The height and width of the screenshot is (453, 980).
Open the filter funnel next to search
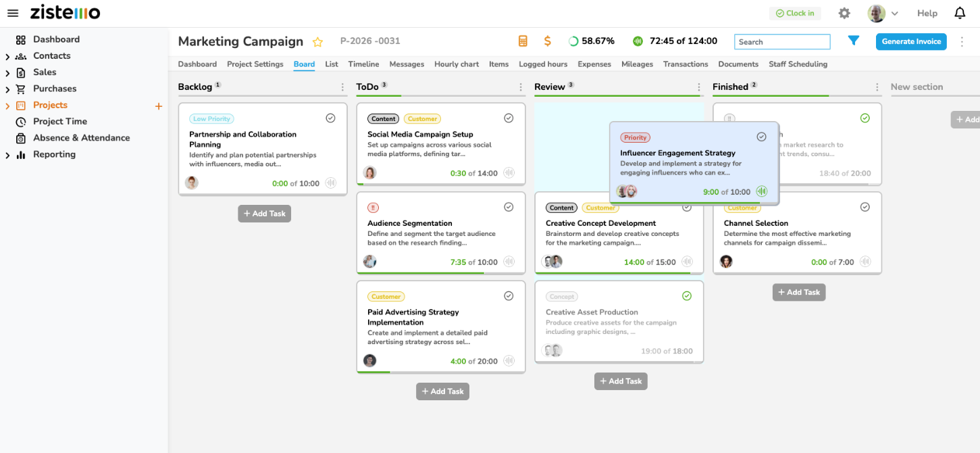(x=853, y=41)
